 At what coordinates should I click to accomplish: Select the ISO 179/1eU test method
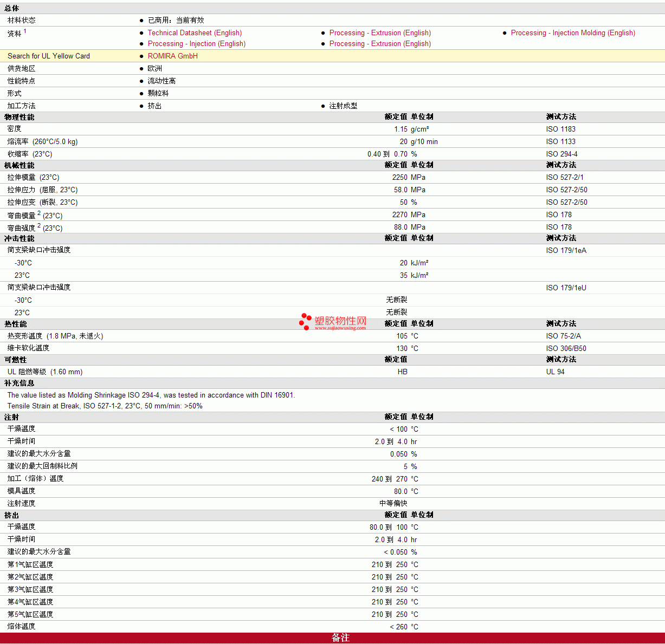point(566,288)
